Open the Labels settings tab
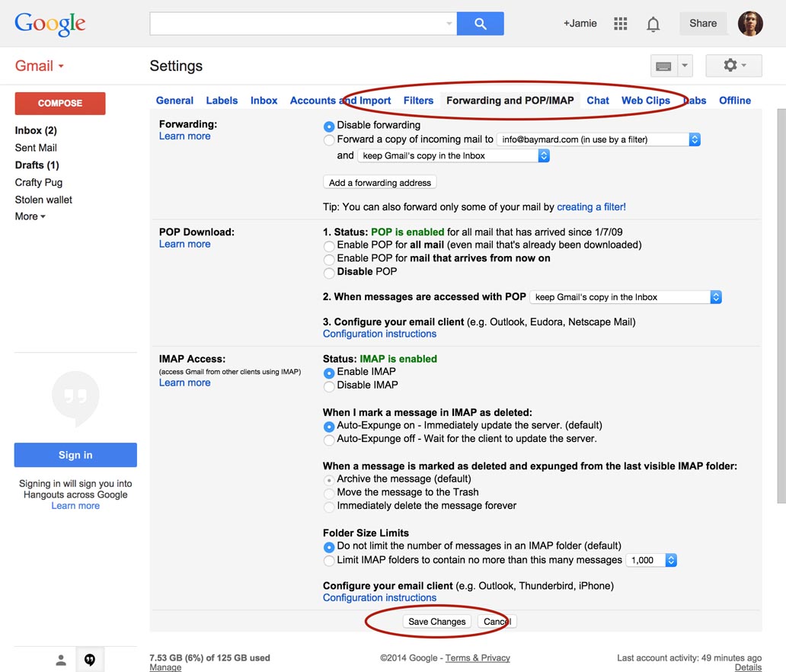The height and width of the screenshot is (672, 786). click(222, 101)
